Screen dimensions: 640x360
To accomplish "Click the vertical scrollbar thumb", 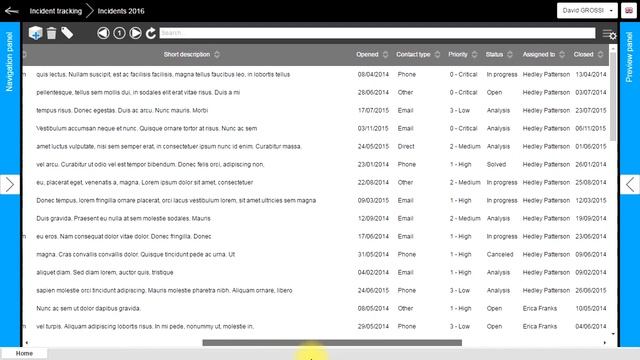I will pyautogui.click(x=613, y=96).
